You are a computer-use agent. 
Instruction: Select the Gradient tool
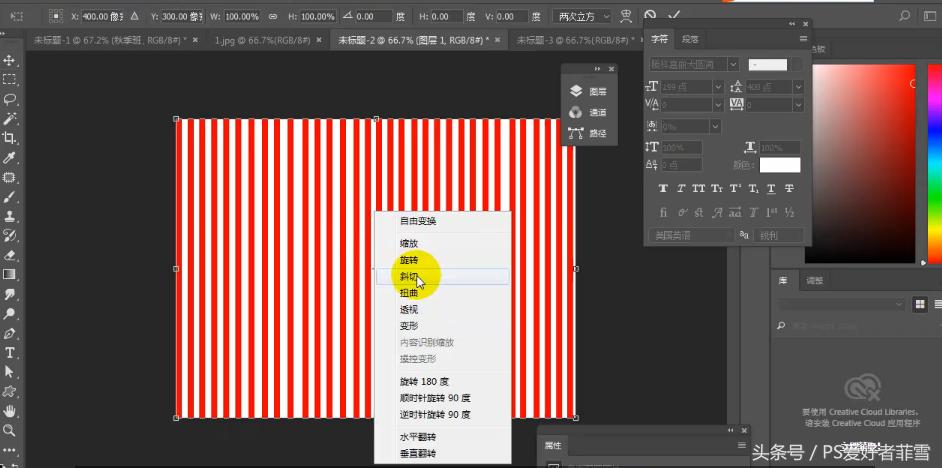pos(9,274)
